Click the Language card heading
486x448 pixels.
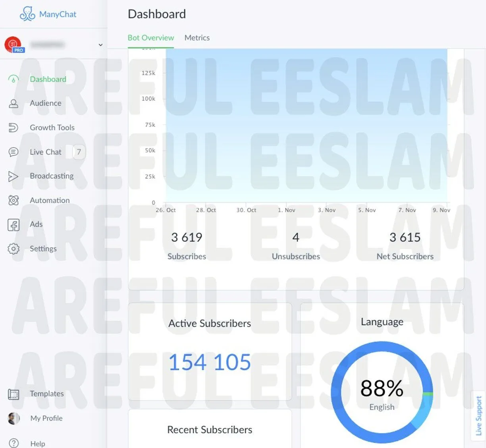click(x=382, y=322)
